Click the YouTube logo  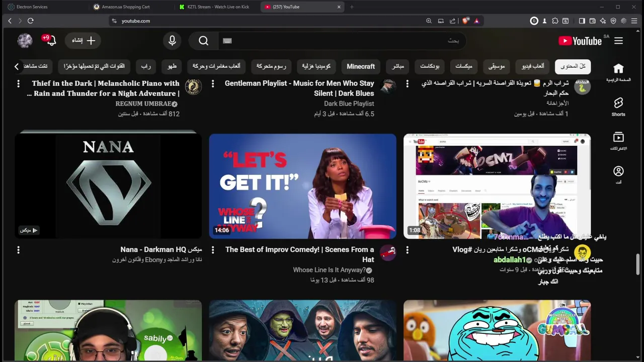coord(580,41)
